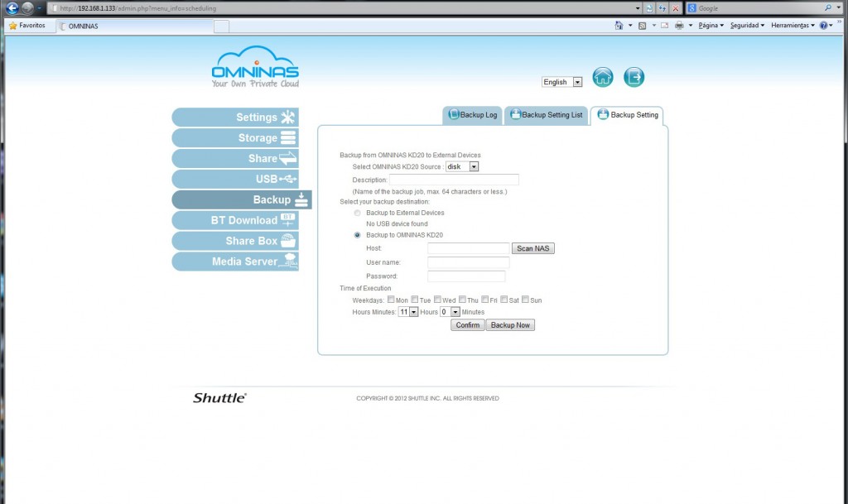Click the Backup Now button
Screen dimensions: 848x504
pyautogui.click(x=510, y=325)
